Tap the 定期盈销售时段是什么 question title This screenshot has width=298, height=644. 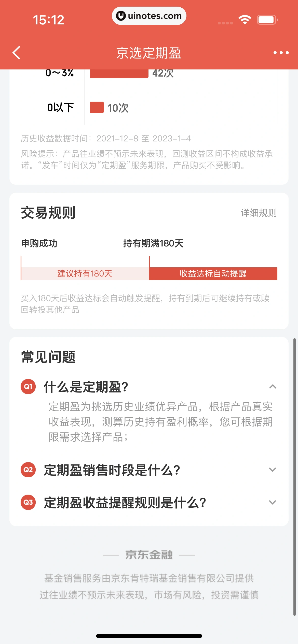[112, 470]
